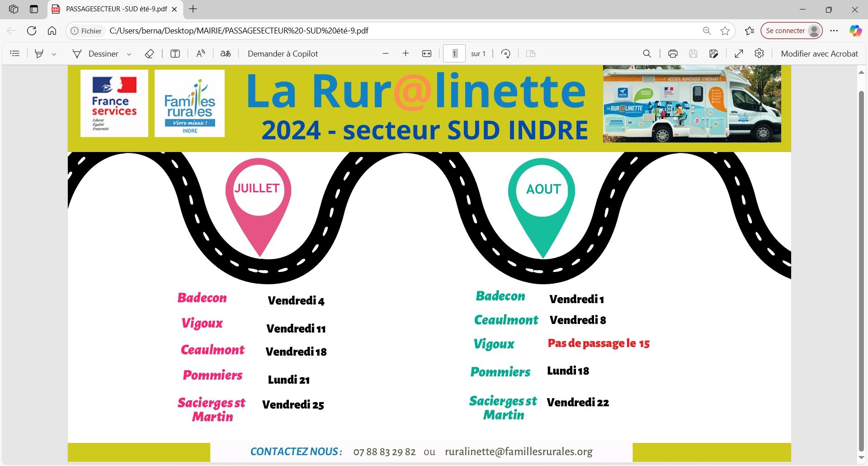Click the ruralinette@famillesrurales.org email address
868x466 pixels.
pyautogui.click(x=519, y=452)
